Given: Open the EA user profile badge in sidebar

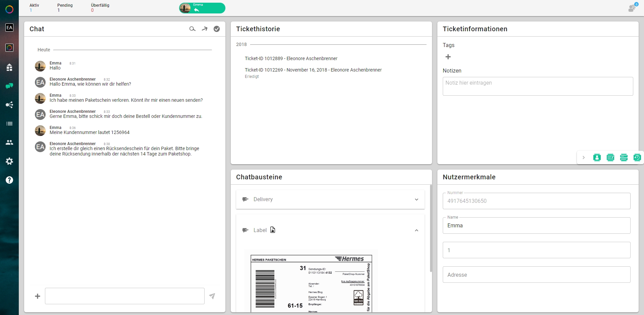Looking at the screenshot, I should pos(9,28).
